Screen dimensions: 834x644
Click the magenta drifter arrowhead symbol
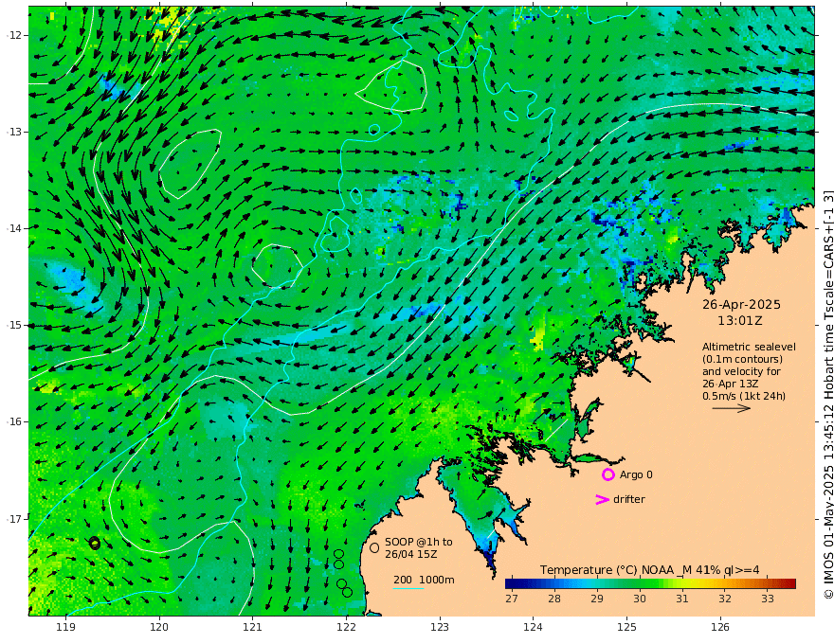click(602, 499)
